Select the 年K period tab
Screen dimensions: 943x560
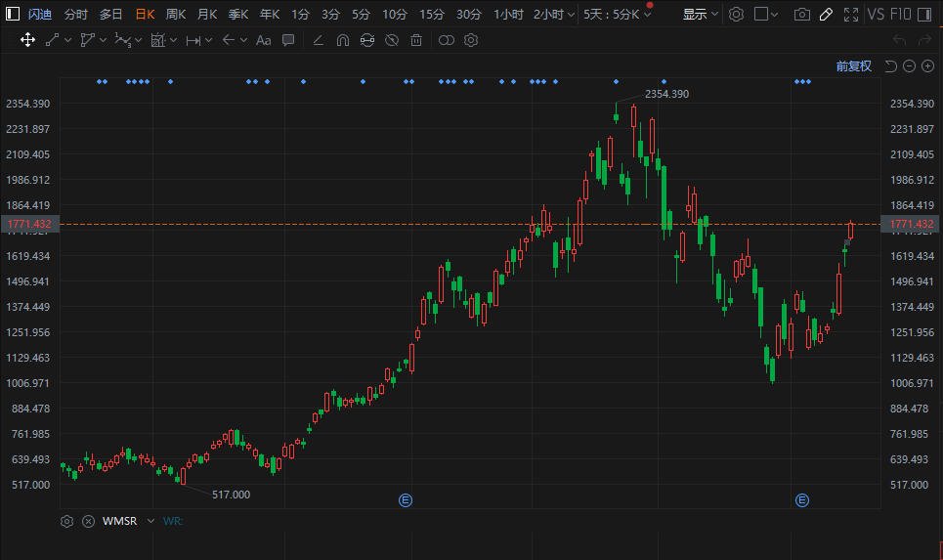(x=270, y=14)
